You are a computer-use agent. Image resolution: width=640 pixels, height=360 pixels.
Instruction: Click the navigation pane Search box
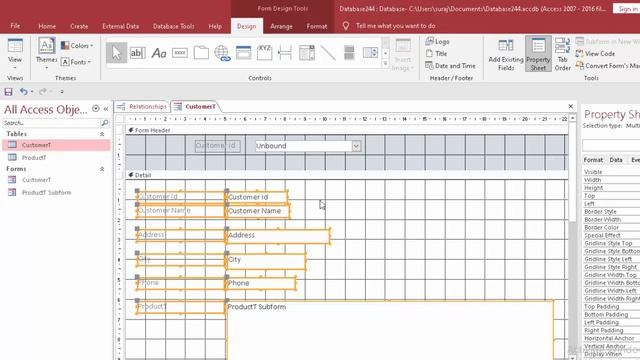click(x=51, y=122)
